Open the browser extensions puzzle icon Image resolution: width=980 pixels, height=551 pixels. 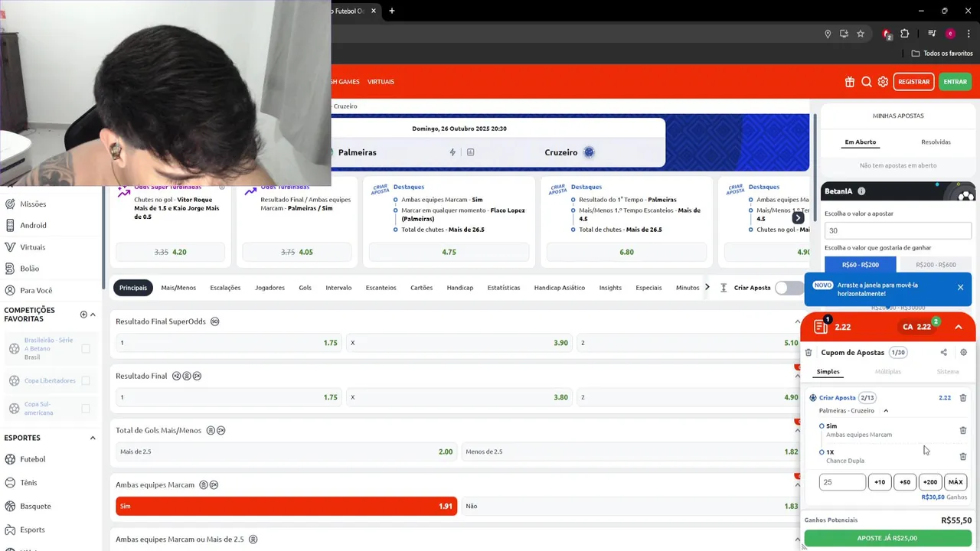tap(905, 34)
